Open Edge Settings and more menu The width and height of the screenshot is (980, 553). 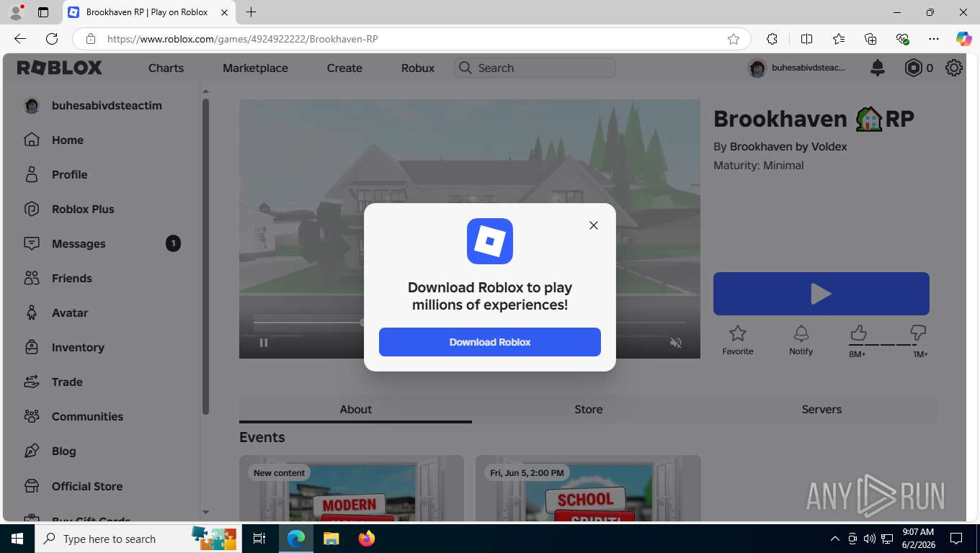coord(934,39)
